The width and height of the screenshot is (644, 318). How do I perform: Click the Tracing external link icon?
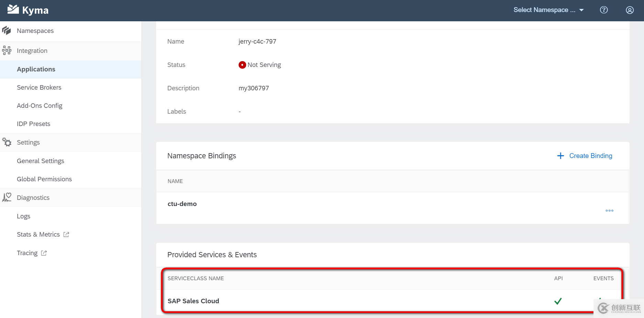43,253
